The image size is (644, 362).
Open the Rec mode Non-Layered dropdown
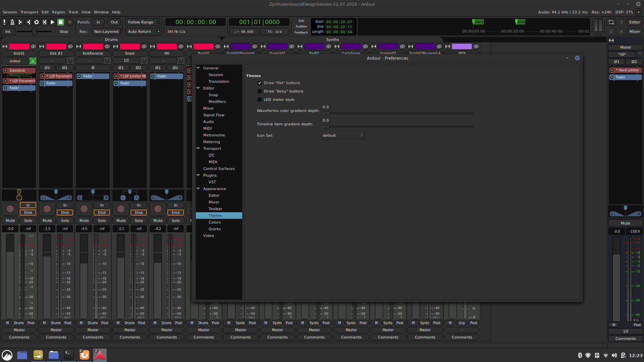click(x=106, y=32)
